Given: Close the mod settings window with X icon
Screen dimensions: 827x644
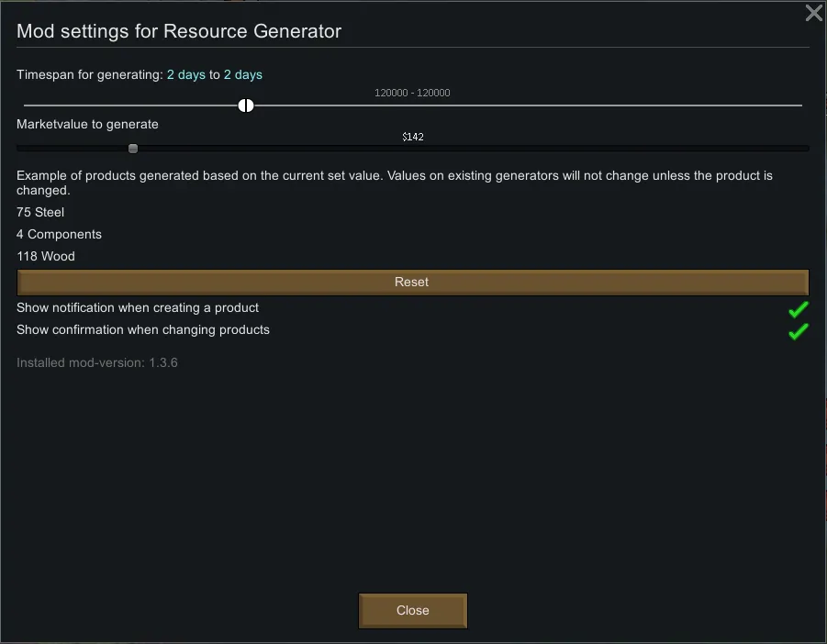Looking at the screenshot, I should click(x=813, y=13).
